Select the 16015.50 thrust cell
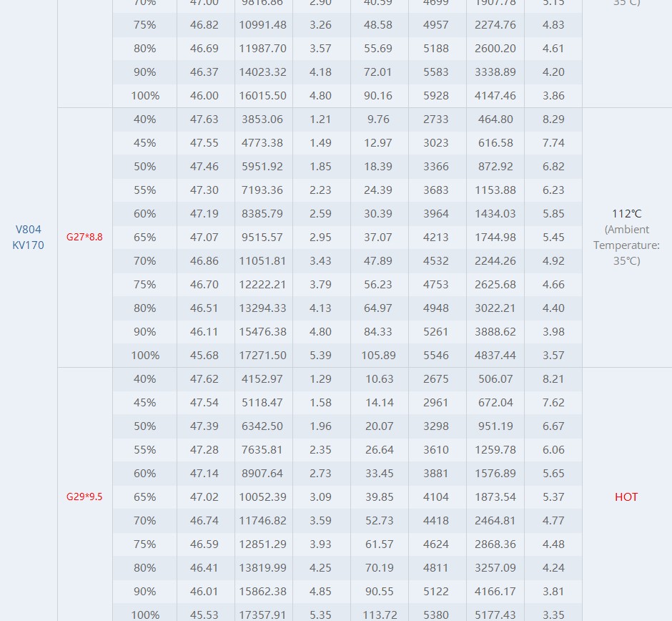The width and height of the screenshot is (672, 621). [264, 95]
